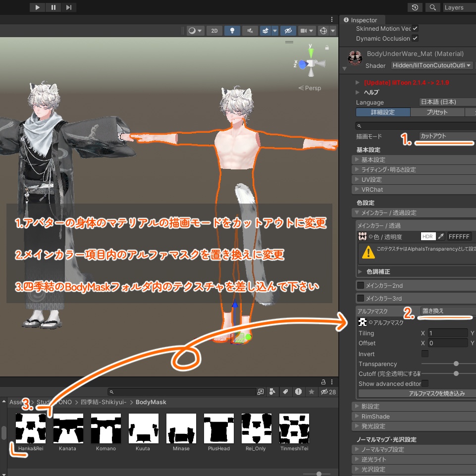Toggle the scene visibility eye icon
476x476 pixels.
click(288, 31)
